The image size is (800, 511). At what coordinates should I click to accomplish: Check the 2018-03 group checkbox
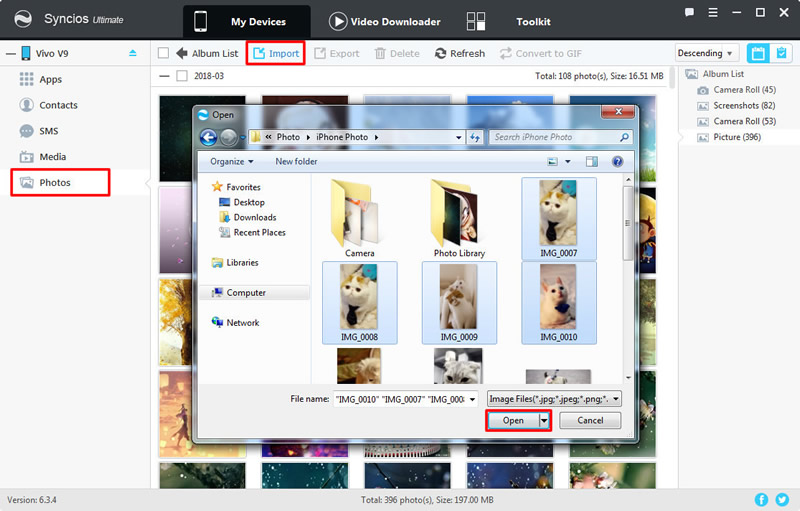[182, 76]
